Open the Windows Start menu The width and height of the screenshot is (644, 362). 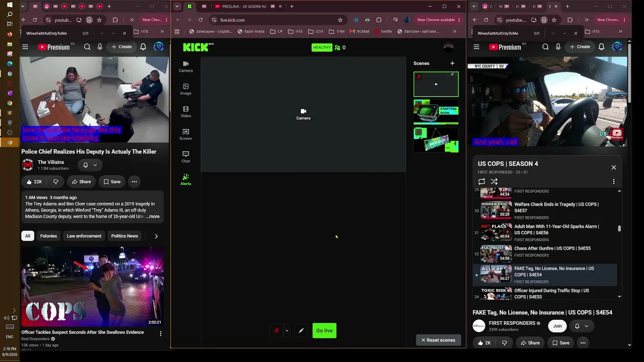coord(10,5)
